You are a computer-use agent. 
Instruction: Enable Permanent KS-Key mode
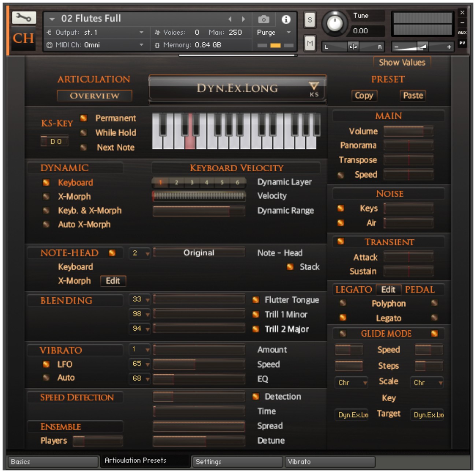click(84, 118)
